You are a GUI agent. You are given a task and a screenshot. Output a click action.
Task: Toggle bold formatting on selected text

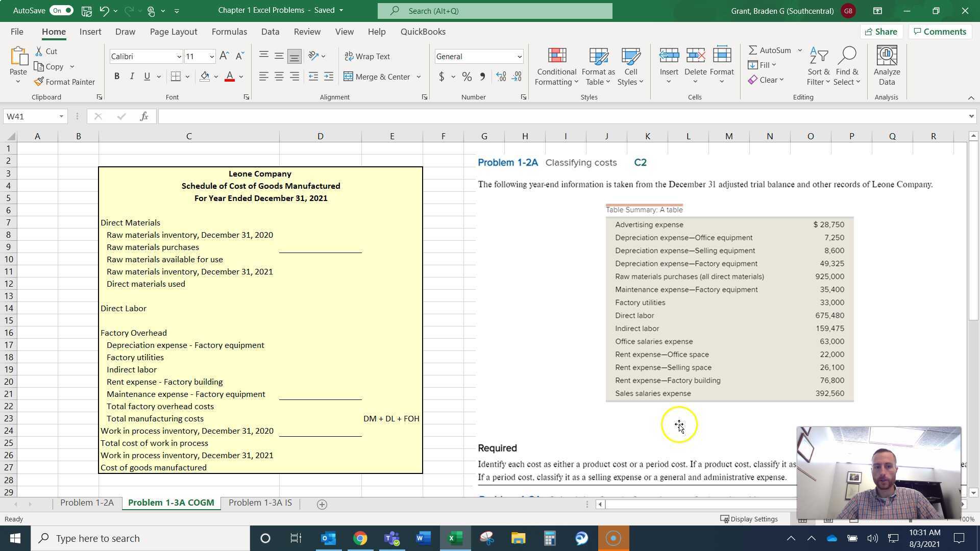click(x=116, y=76)
